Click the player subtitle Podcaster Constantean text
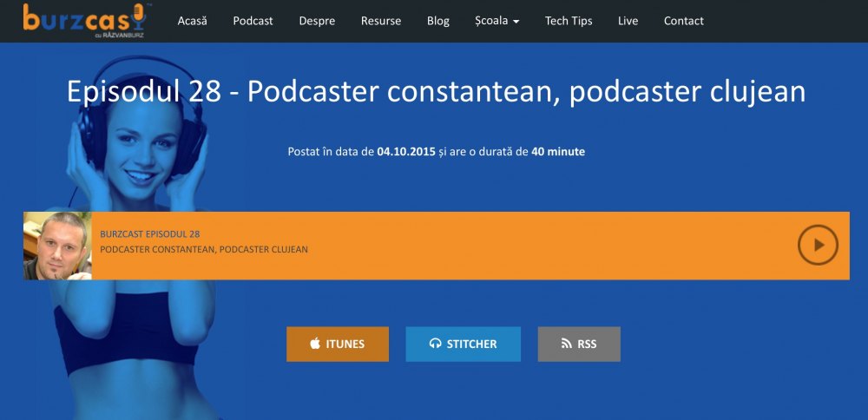The width and height of the screenshot is (868, 420). click(204, 250)
